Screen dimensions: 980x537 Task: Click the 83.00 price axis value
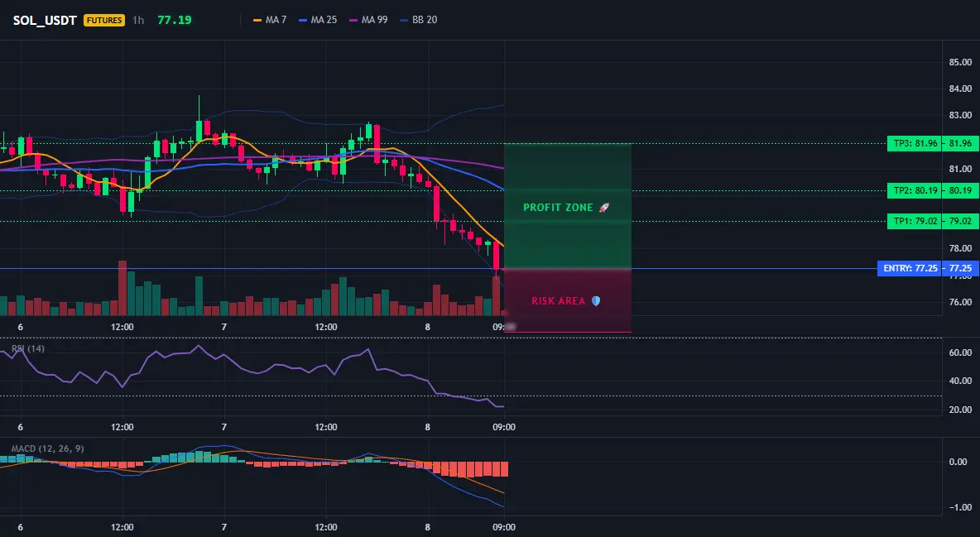coord(961,116)
